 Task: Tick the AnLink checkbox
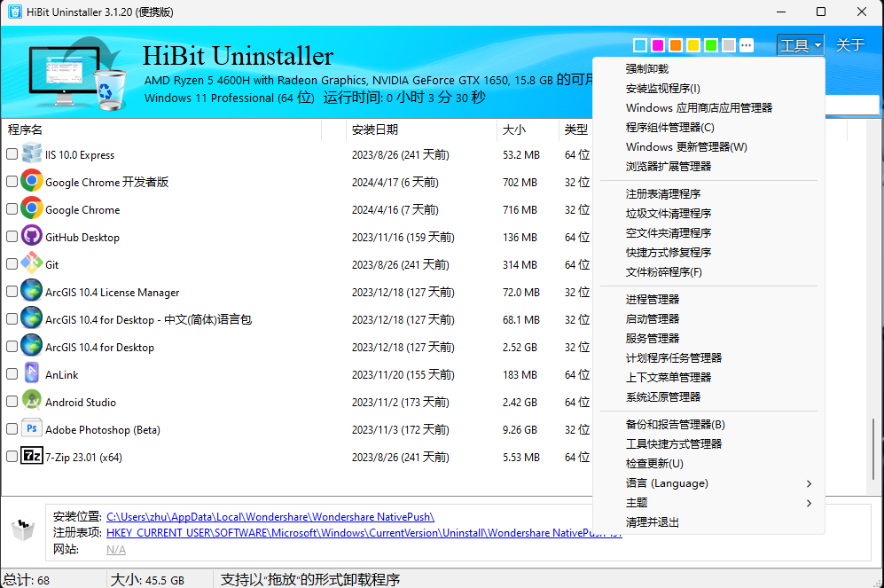(12, 373)
